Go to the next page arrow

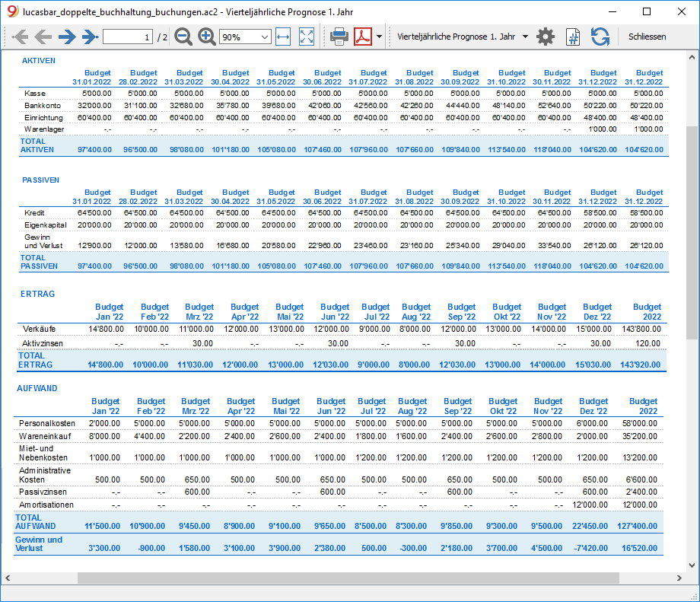(67, 37)
